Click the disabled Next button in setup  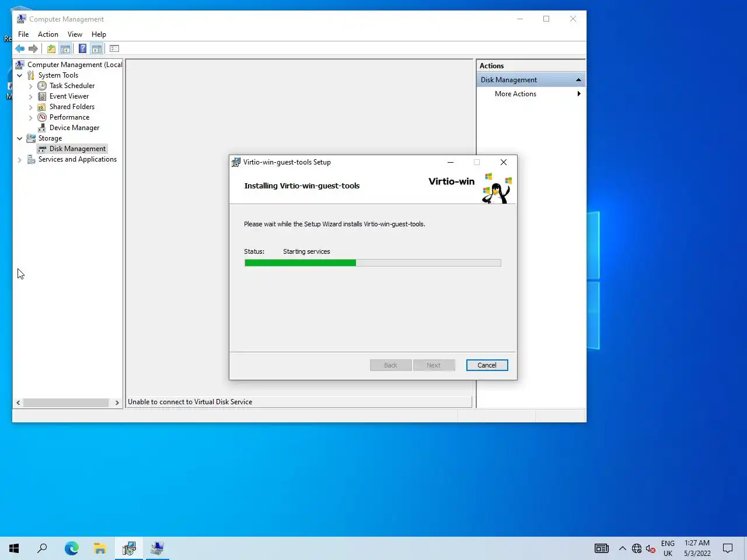pos(434,365)
